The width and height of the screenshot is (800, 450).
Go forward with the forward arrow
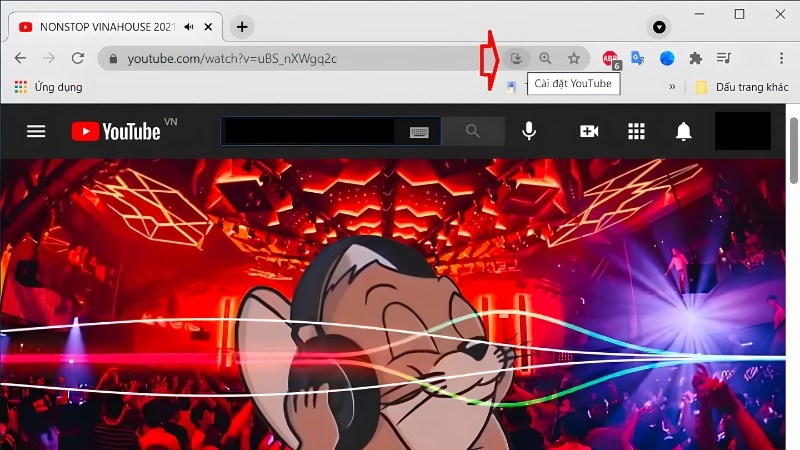point(49,58)
